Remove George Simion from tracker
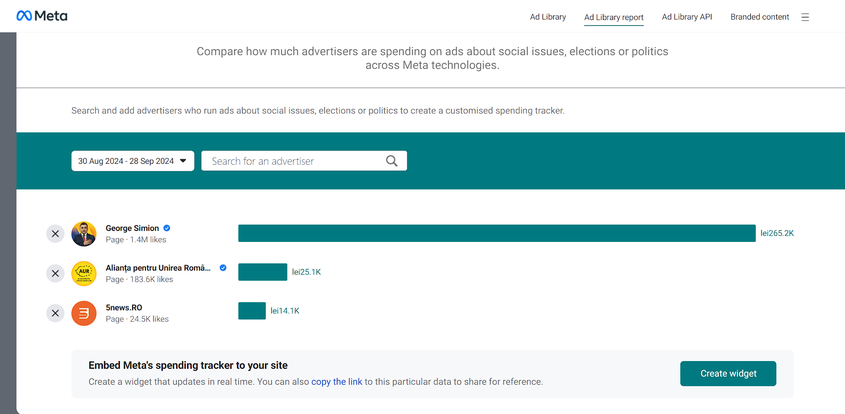The height and width of the screenshot is (414, 845). tap(55, 233)
